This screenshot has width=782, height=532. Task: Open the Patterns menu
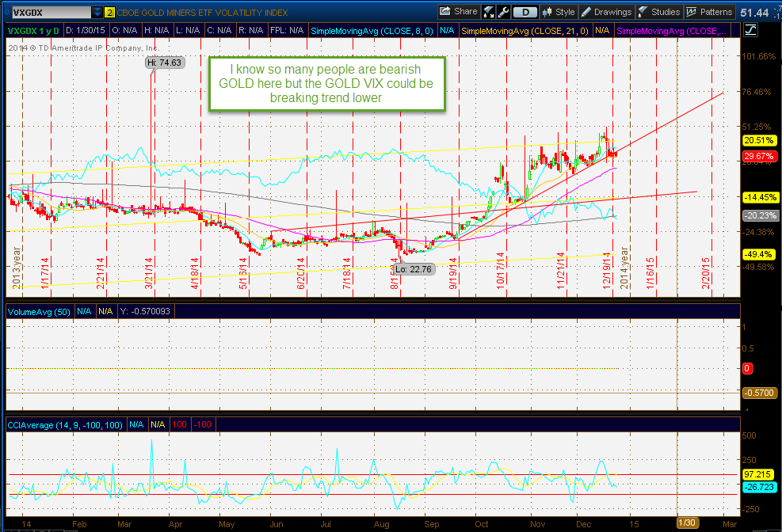pos(708,12)
